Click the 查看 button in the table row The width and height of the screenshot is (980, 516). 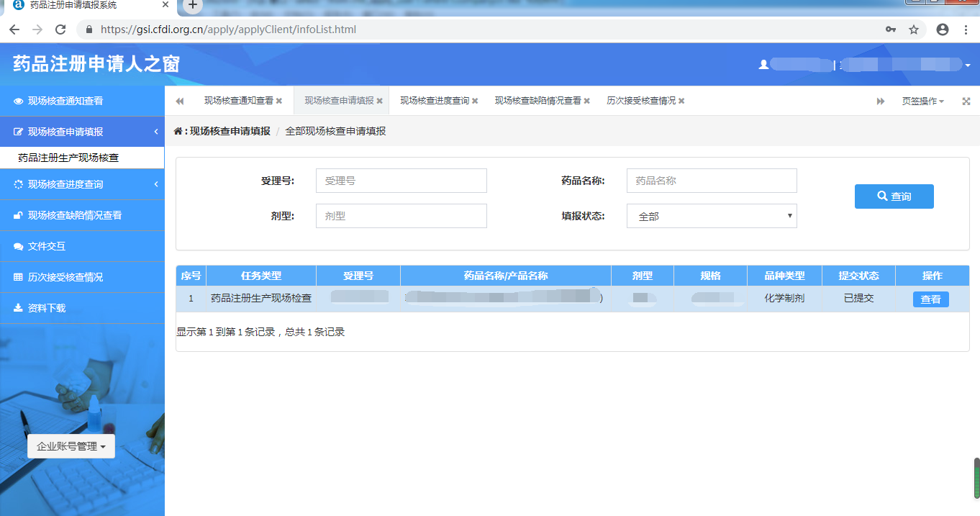pyautogui.click(x=930, y=299)
